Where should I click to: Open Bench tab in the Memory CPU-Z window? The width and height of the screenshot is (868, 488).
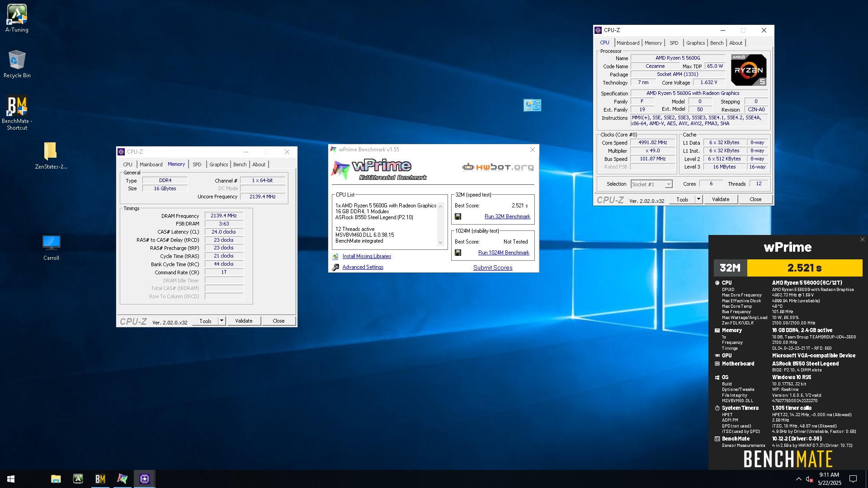(240, 164)
